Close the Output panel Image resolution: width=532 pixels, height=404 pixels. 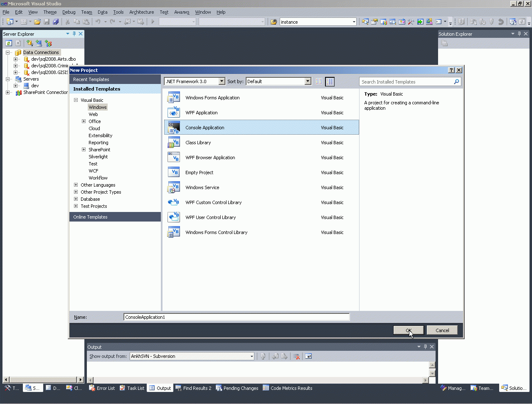432,347
